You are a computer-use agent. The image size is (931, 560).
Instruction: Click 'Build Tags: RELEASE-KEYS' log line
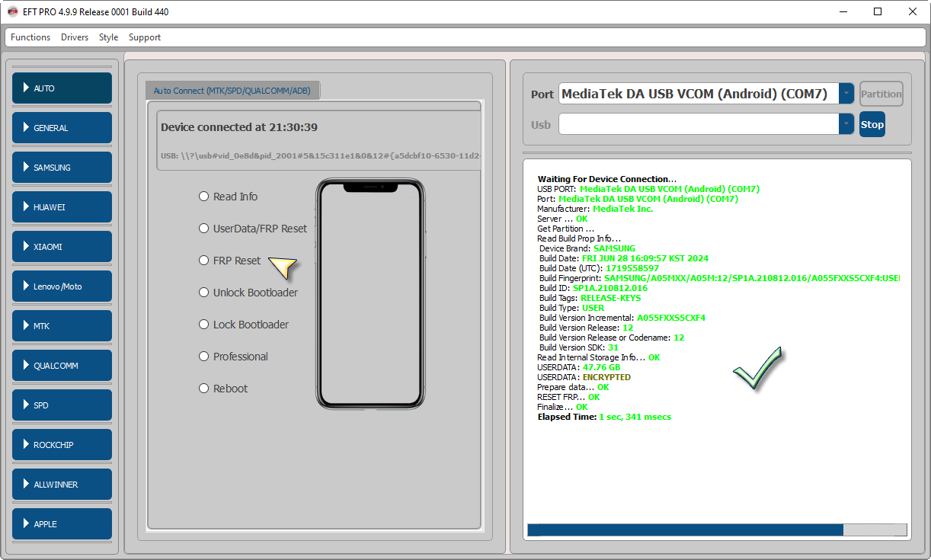pyautogui.click(x=590, y=298)
